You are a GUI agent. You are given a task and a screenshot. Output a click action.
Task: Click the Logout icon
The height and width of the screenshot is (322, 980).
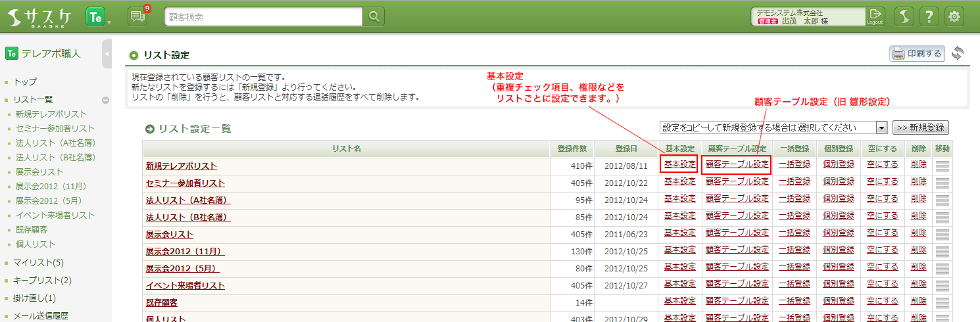pos(875,16)
